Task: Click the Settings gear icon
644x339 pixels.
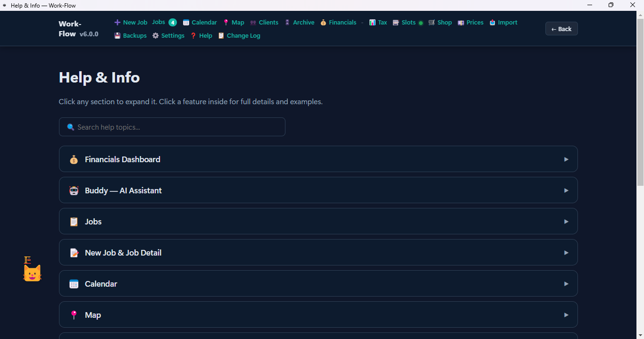Action: (x=156, y=36)
